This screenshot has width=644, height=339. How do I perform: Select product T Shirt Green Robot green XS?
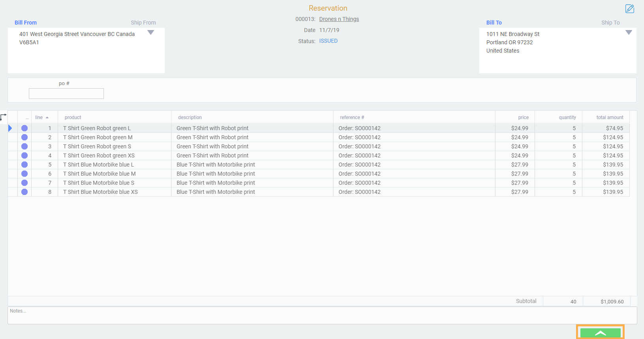99,155
